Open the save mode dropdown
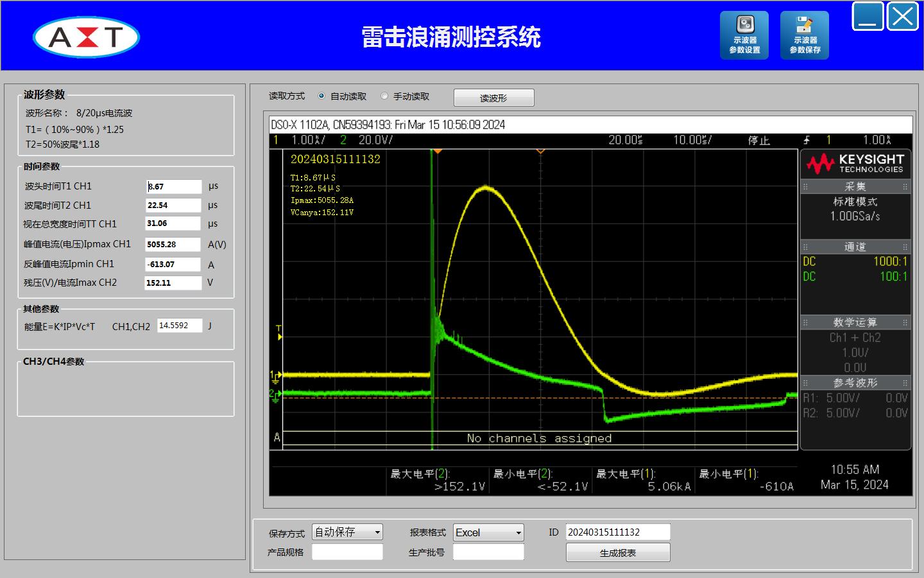The height and width of the screenshot is (578, 924). pyautogui.click(x=347, y=532)
